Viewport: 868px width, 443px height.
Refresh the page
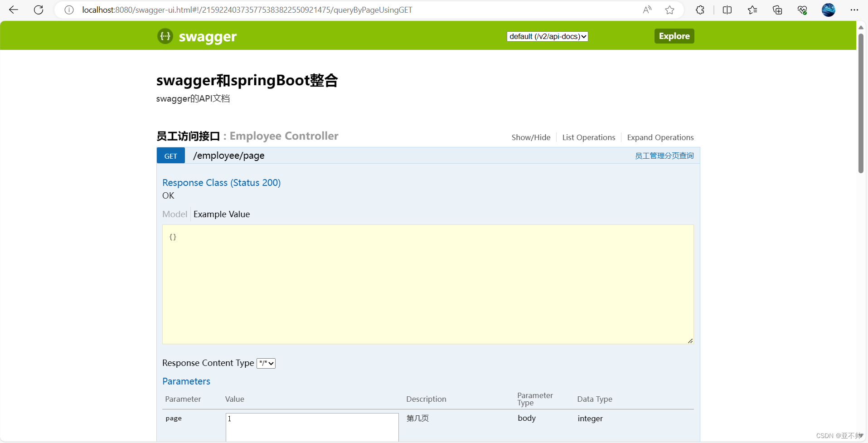[x=39, y=10]
